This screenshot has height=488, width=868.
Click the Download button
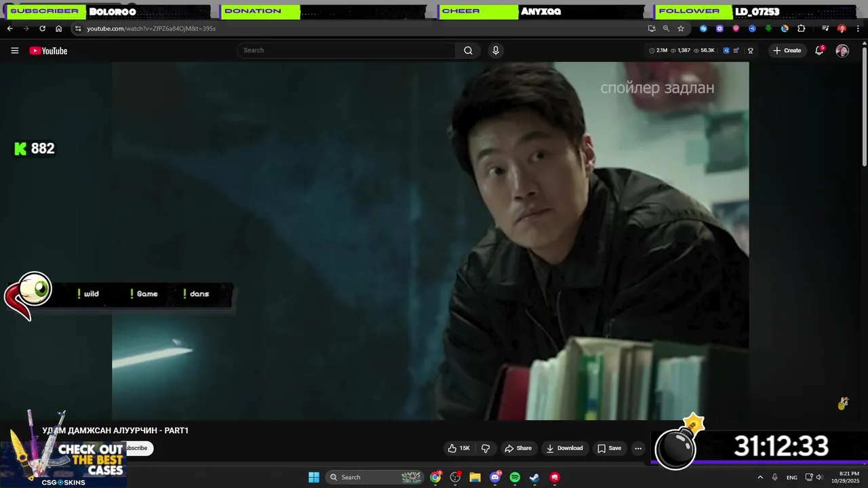click(564, 448)
